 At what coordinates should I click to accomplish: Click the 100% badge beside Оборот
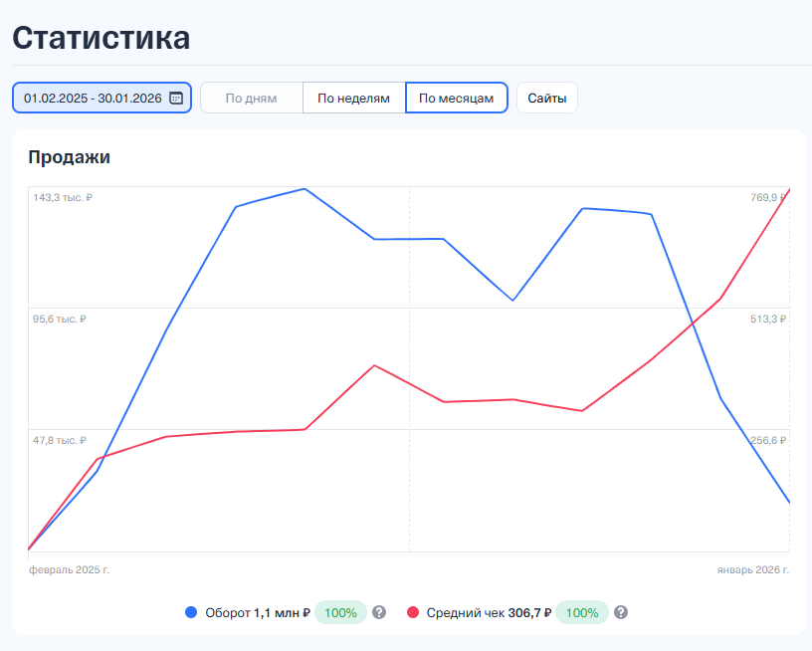coord(340,612)
